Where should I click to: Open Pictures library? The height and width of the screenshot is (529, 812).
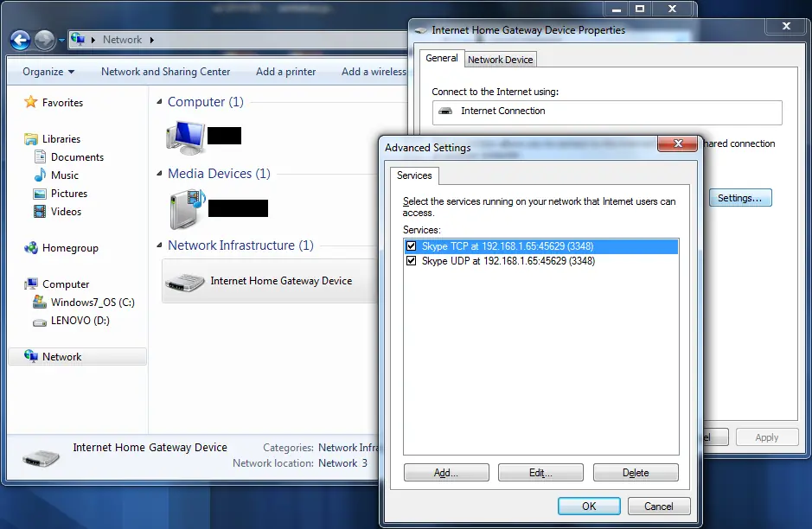click(69, 193)
